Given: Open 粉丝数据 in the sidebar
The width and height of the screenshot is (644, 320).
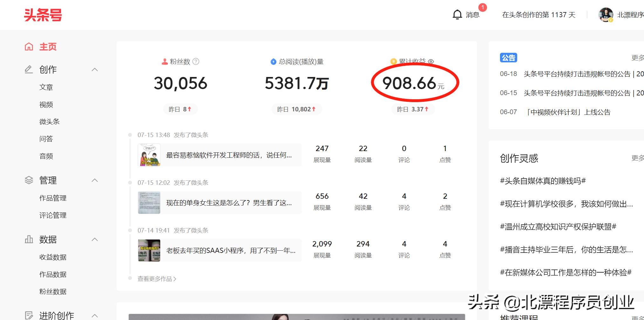Looking at the screenshot, I should [x=53, y=291].
